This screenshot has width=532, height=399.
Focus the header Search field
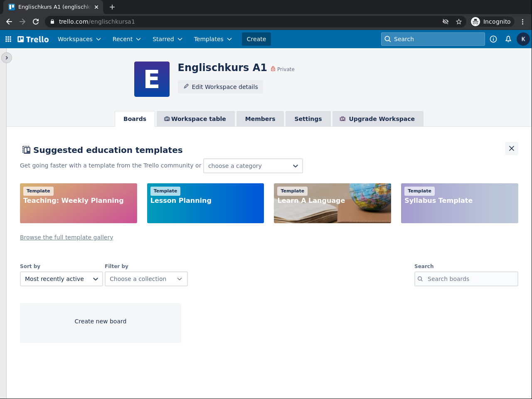[x=433, y=39]
